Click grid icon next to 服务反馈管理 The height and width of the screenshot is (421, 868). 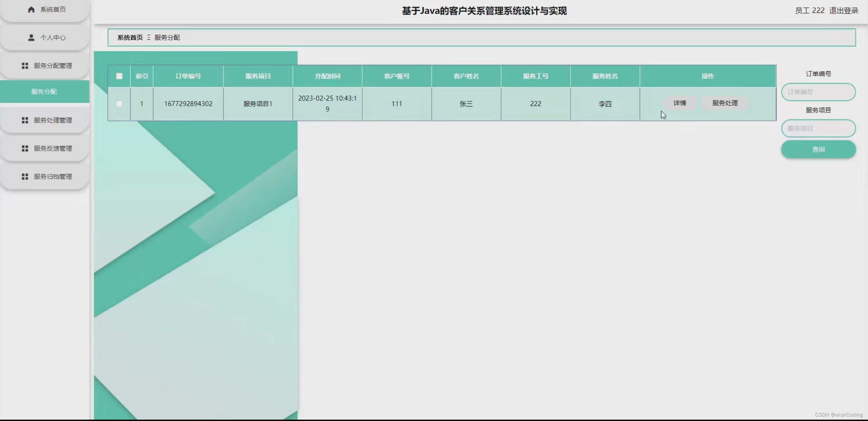pos(25,149)
